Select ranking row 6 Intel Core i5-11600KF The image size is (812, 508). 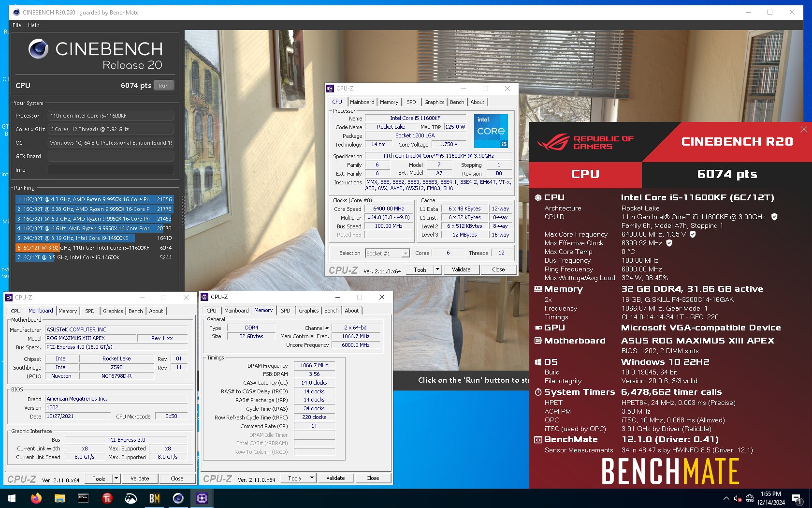click(x=94, y=248)
